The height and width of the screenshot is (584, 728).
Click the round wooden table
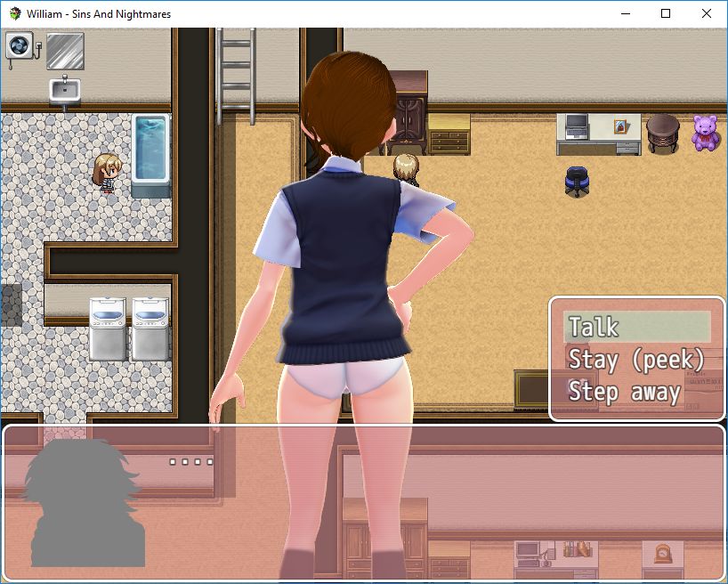[663, 134]
